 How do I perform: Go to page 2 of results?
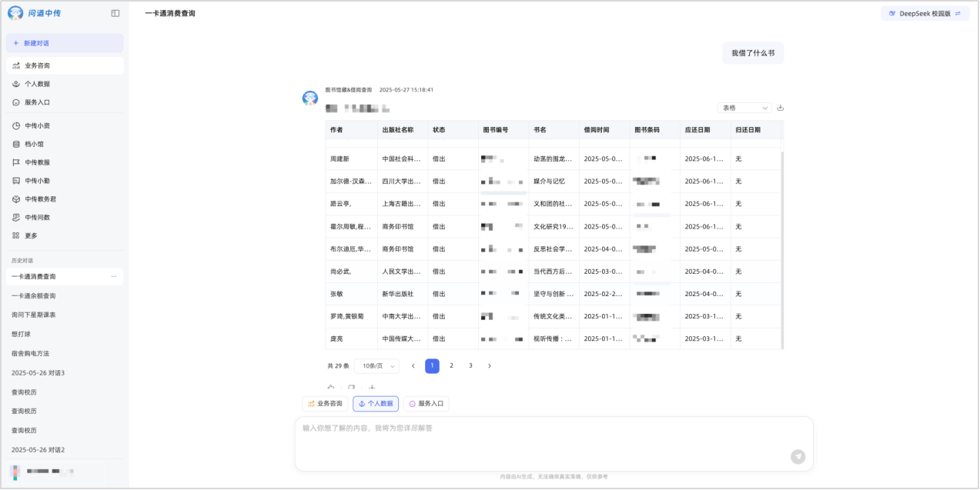coord(451,366)
